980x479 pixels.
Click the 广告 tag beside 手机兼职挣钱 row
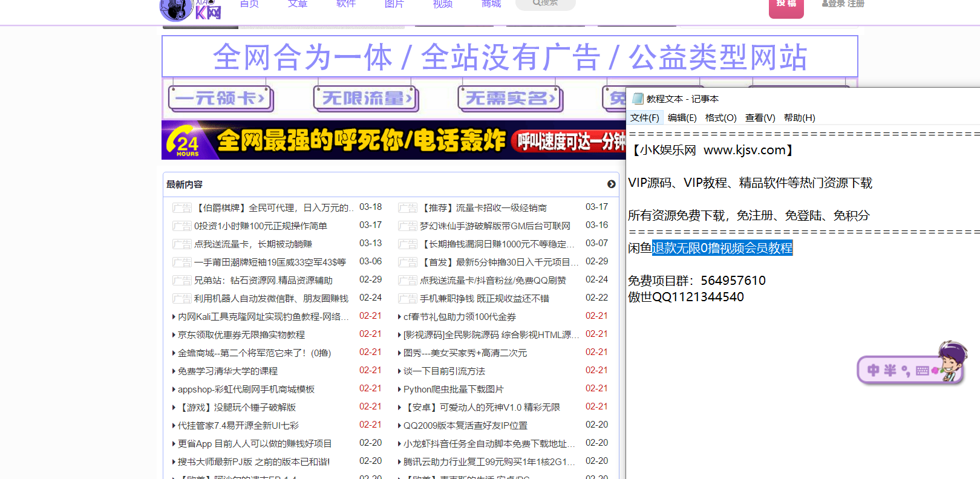coord(408,299)
